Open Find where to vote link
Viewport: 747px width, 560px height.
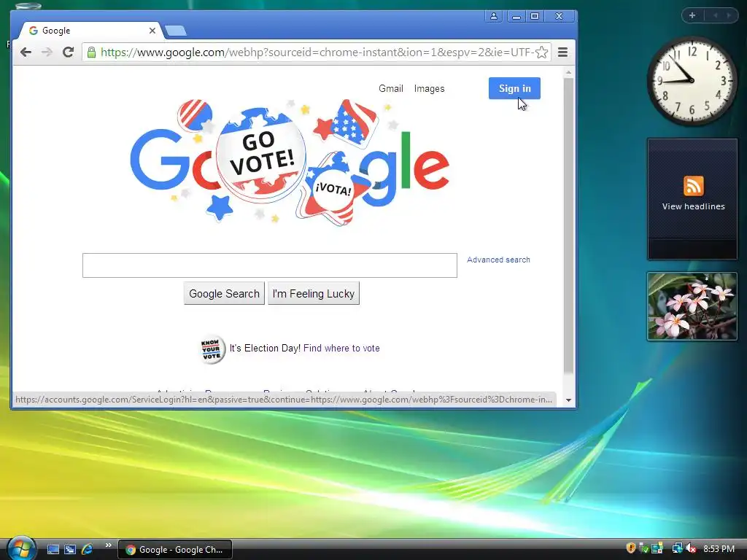point(341,348)
